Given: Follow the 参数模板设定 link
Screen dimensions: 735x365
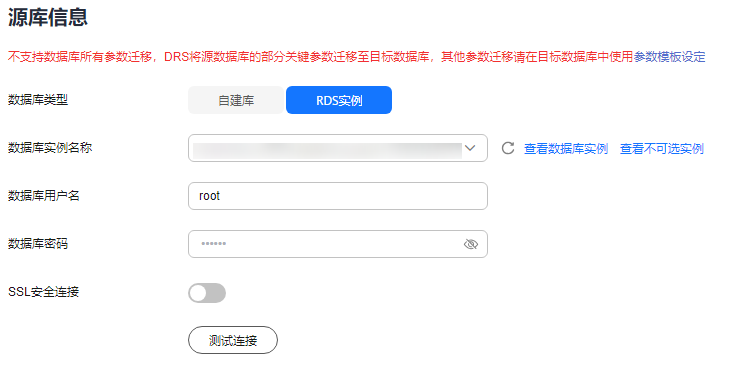Looking at the screenshot, I should pyautogui.click(x=669, y=57).
